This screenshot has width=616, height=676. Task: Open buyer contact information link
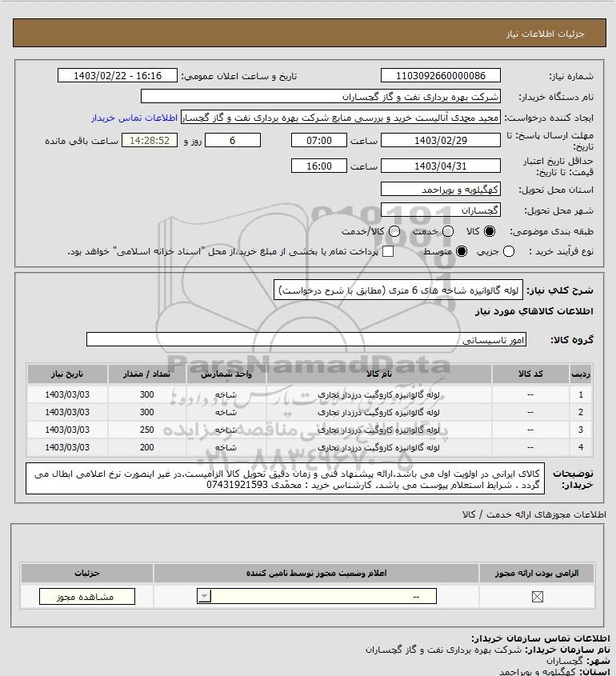(134, 118)
